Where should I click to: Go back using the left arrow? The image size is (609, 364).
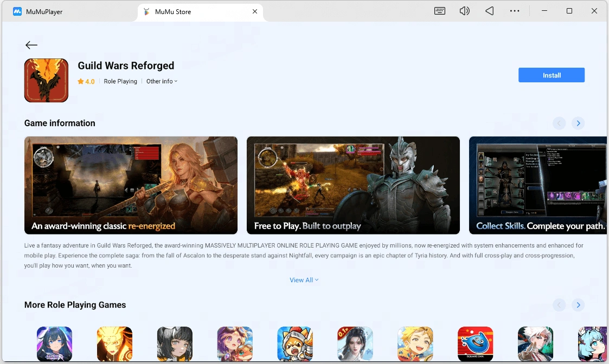click(x=31, y=45)
